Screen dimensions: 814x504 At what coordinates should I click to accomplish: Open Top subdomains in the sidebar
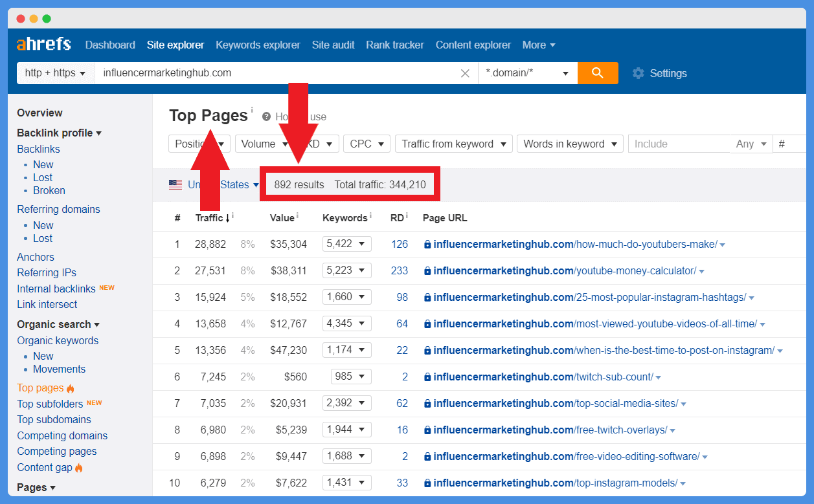pyautogui.click(x=52, y=419)
